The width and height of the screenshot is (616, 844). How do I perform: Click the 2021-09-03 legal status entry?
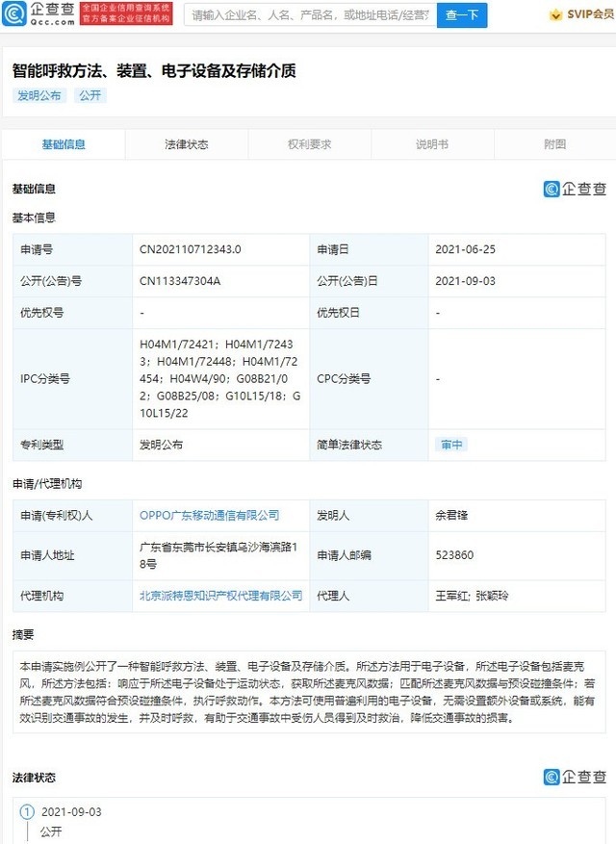71,811
